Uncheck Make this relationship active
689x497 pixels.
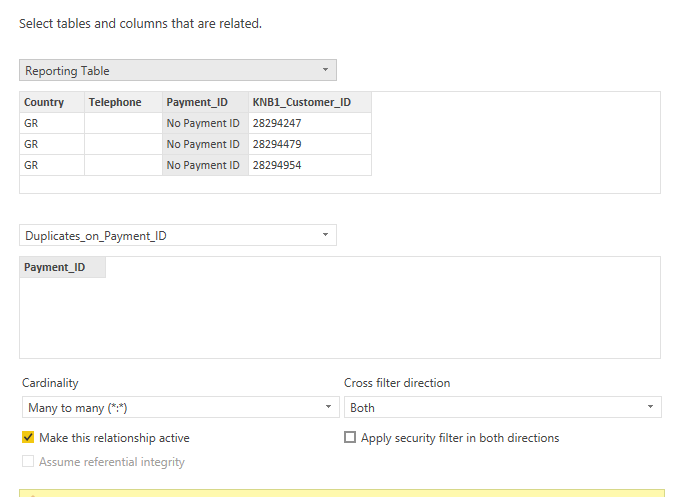pyautogui.click(x=28, y=437)
